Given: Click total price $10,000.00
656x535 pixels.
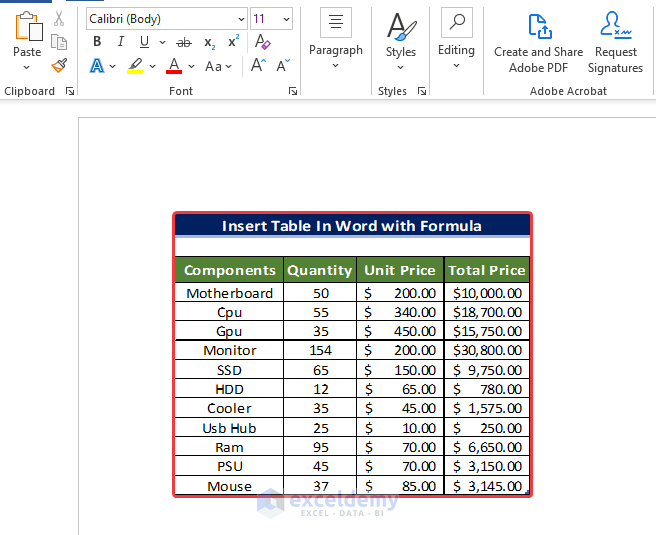Looking at the screenshot, I should tap(487, 293).
